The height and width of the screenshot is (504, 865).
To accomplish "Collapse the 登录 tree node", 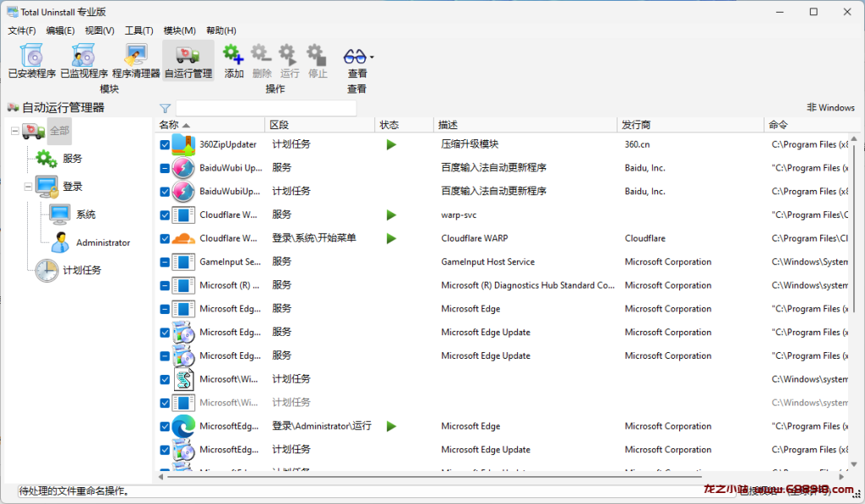I will 28,187.
